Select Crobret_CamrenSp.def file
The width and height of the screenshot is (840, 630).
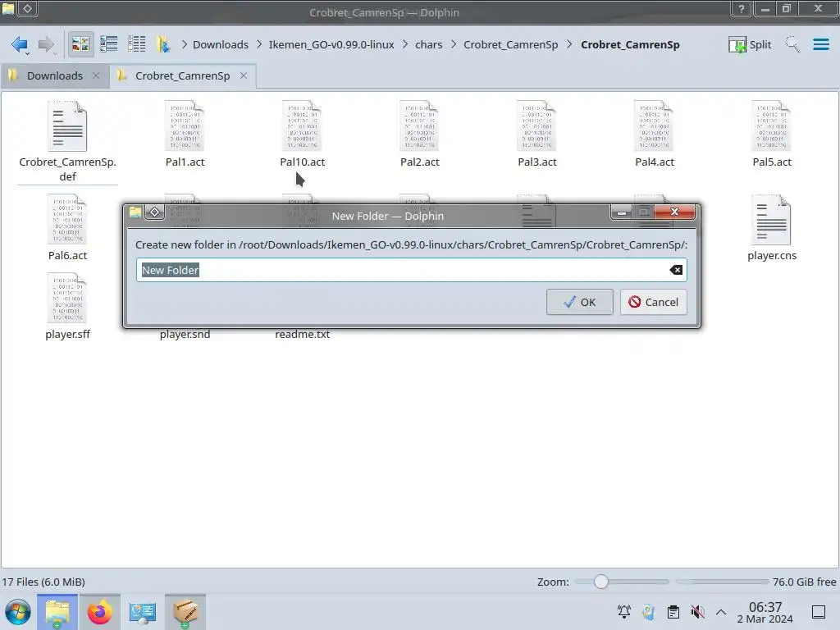point(67,142)
